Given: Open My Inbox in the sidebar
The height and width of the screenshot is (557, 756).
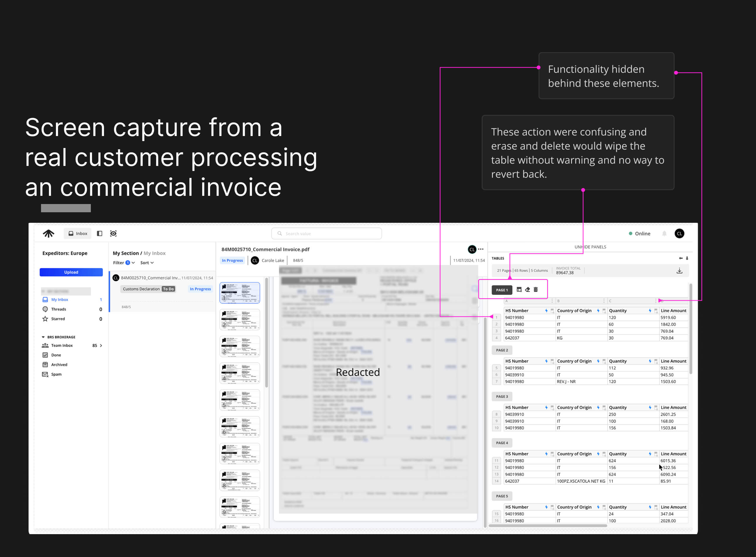Looking at the screenshot, I should point(59,300).
